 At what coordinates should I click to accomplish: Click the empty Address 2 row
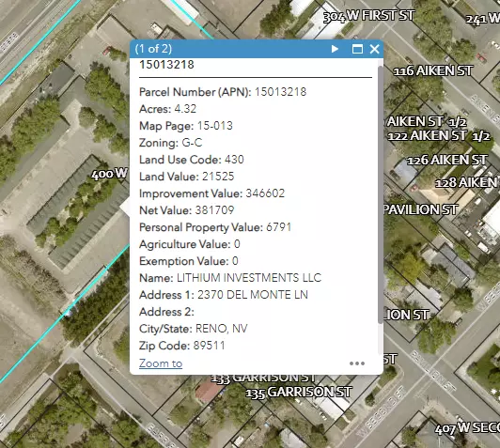166,312
